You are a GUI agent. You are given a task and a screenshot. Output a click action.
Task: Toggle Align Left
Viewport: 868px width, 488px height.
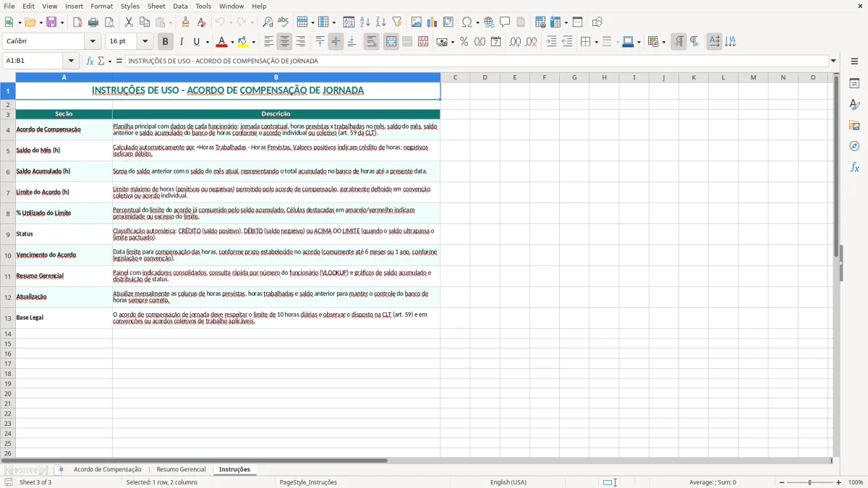(x=269, y=42)
